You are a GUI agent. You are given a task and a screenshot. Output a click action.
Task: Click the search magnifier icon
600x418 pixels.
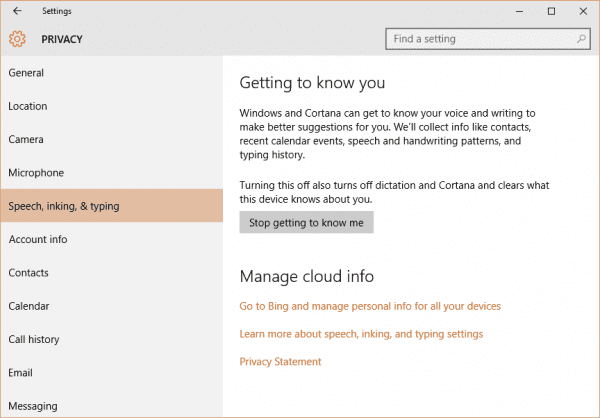[581, 39]
